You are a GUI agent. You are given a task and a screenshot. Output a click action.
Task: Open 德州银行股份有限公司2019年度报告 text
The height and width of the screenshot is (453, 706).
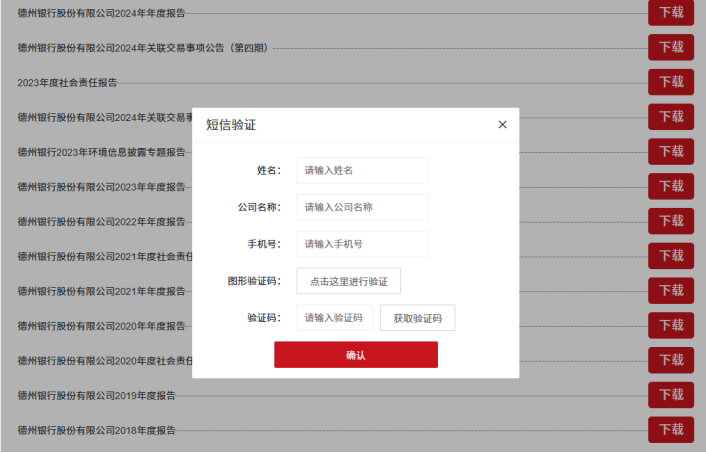click(96, 395)
